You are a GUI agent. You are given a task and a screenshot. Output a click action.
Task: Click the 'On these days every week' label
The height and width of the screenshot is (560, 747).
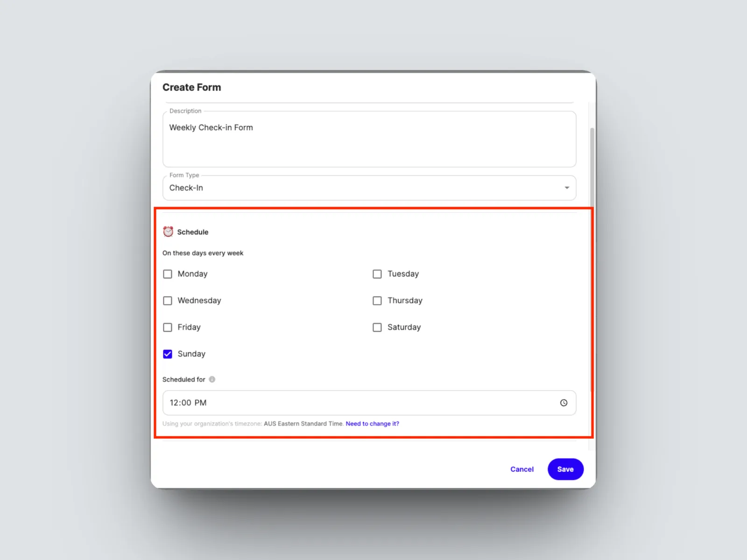click(203, 253)
